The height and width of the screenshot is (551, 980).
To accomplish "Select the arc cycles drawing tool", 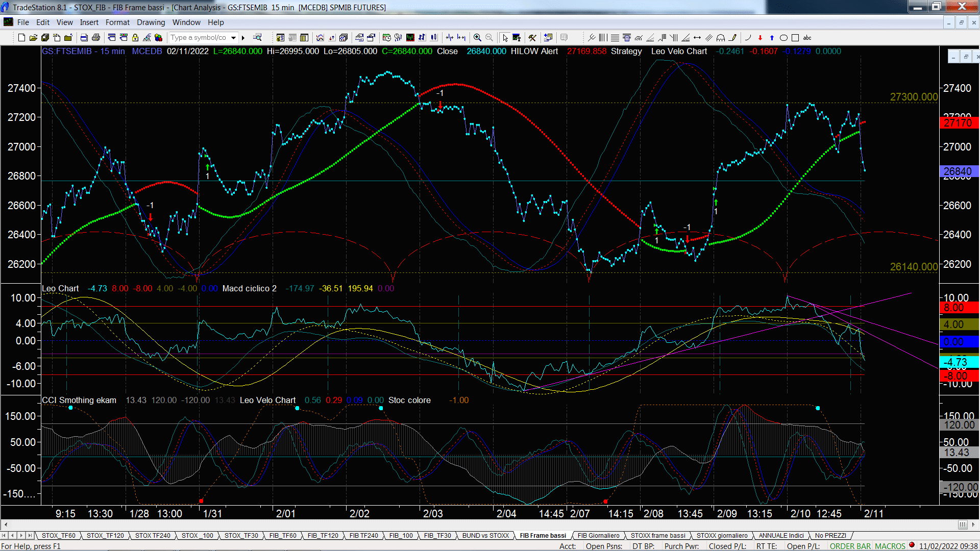I will 721,38.
